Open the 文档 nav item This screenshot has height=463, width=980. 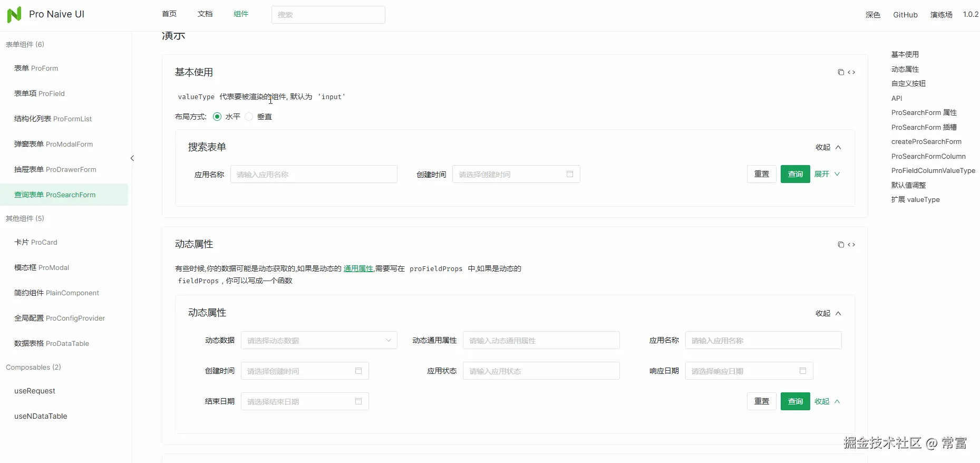(205, 14)
